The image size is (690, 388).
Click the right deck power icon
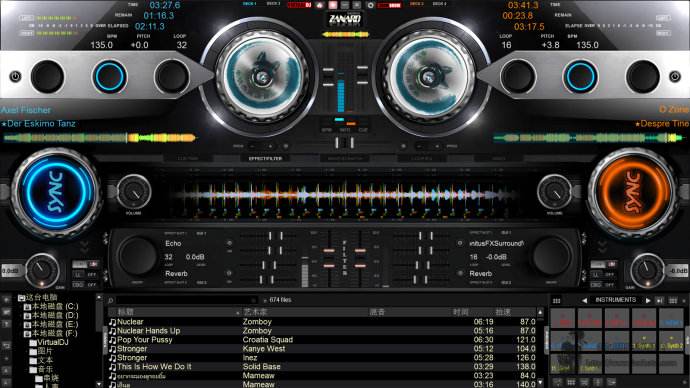pos(675,77)
